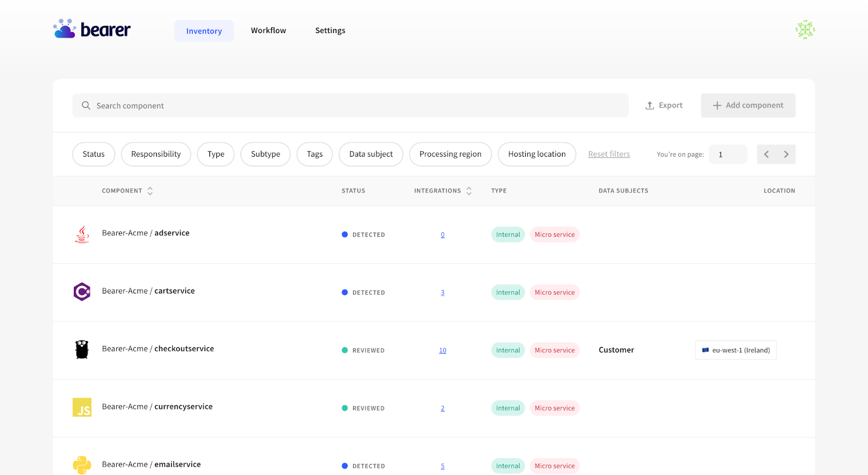Go to the previous page arrow
This screenshot has height=475, width=868.
coord(767,155)
